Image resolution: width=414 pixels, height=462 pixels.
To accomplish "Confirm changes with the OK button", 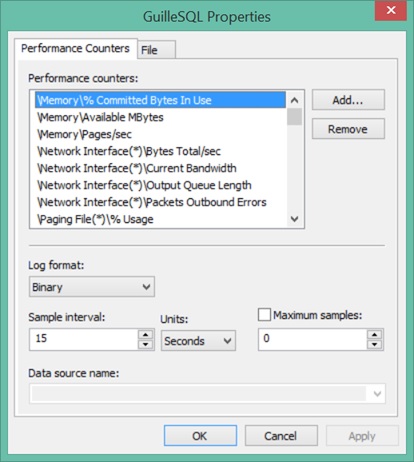I will pyautogui.click(x=200, y=436).
